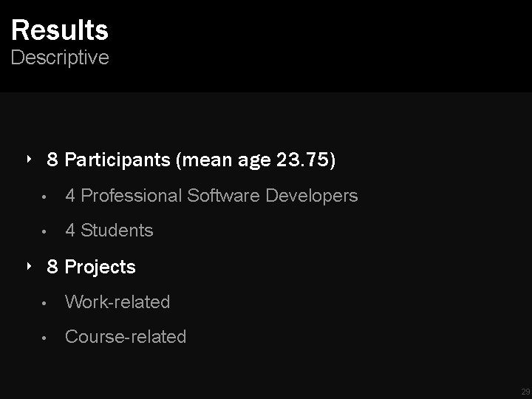Click the slide number 29
The image size is (532, 399).
tap(525, 392)
